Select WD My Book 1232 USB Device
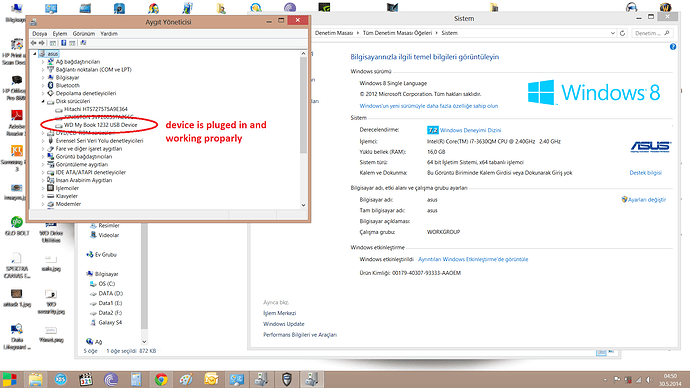Image resolution: width=690 pixels, height=388 pixels. click(x=101, y=125)
